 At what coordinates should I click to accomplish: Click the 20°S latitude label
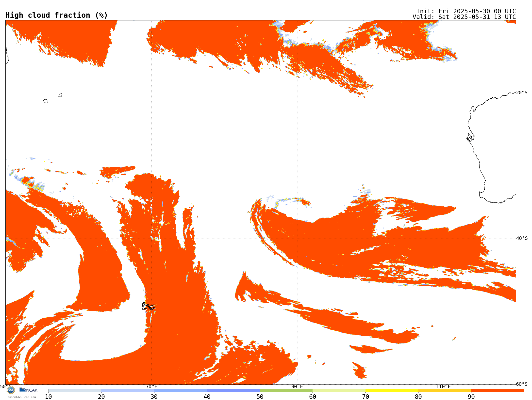[522, 93]
